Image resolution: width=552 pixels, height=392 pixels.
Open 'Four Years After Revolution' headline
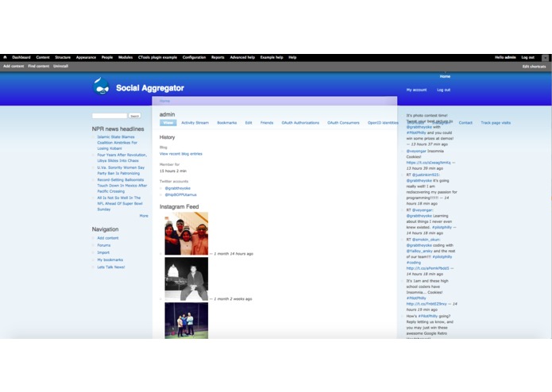122,158
